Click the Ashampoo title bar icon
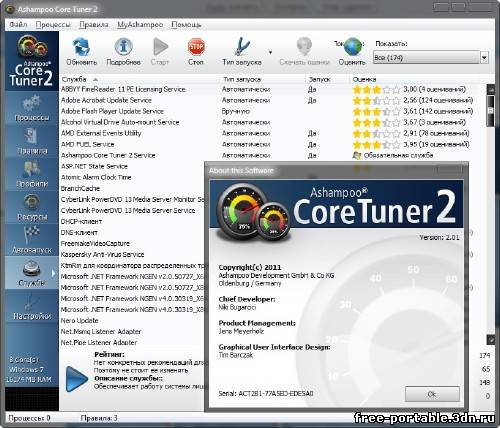The width and height of the screenshot is (500, 428). (10, 9)
